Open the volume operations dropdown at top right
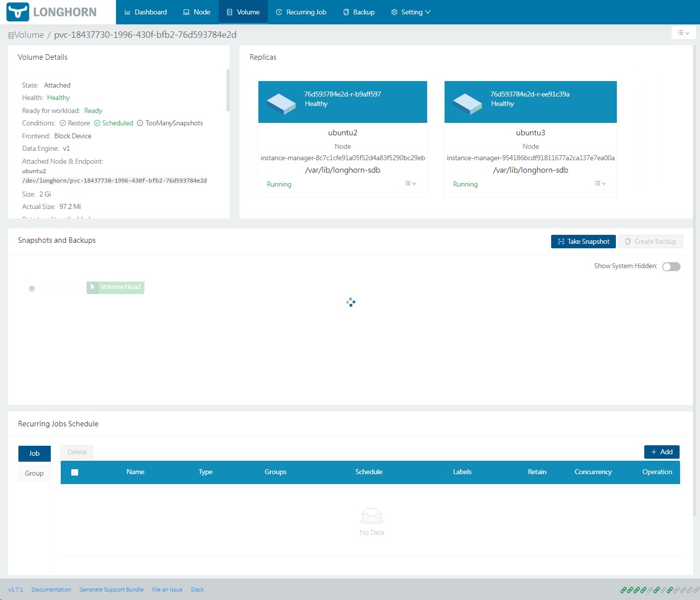 [684, 32]
